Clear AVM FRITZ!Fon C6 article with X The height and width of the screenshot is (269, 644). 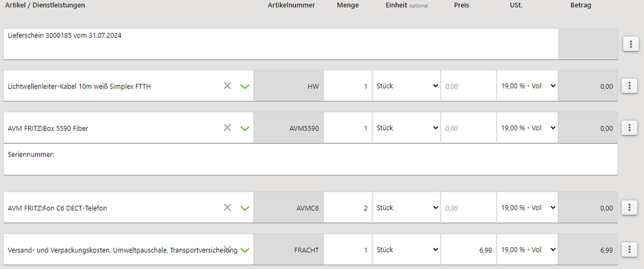[227, 207]
